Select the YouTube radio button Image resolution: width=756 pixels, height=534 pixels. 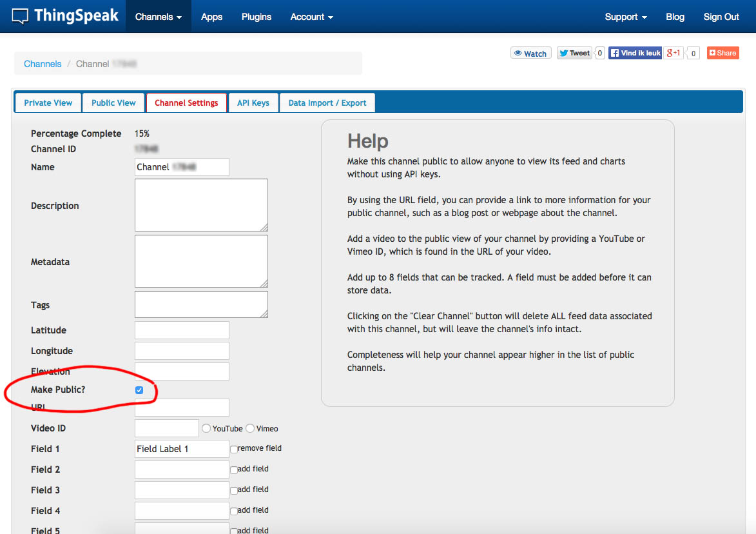(x=206, y=428)
